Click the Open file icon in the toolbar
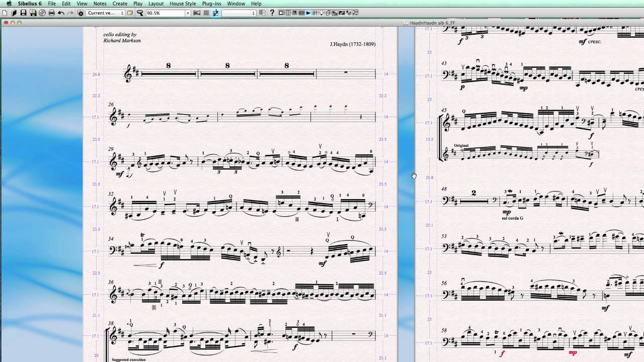Screen dimensions: 644x362 point(14,13)
